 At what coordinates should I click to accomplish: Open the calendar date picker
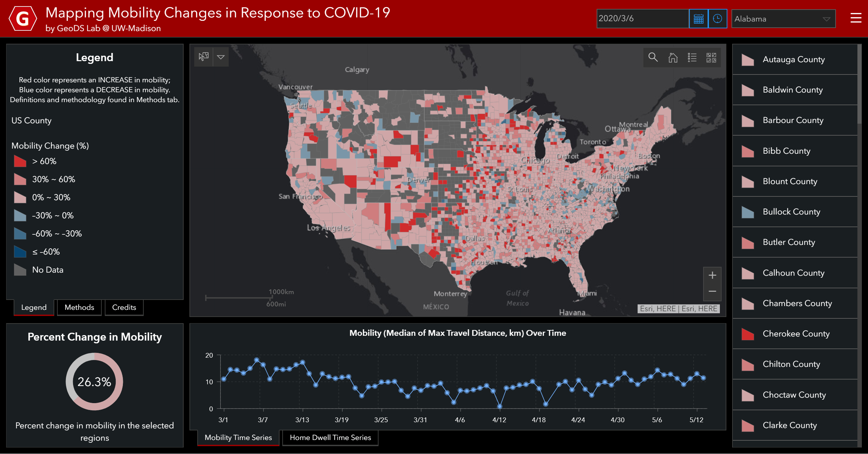(698, 19)
